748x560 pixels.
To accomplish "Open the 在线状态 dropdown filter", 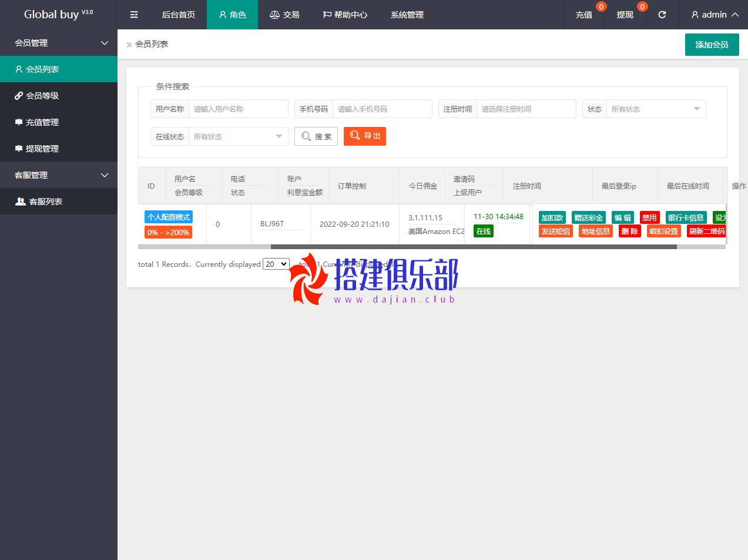I will tap(238, 136).
